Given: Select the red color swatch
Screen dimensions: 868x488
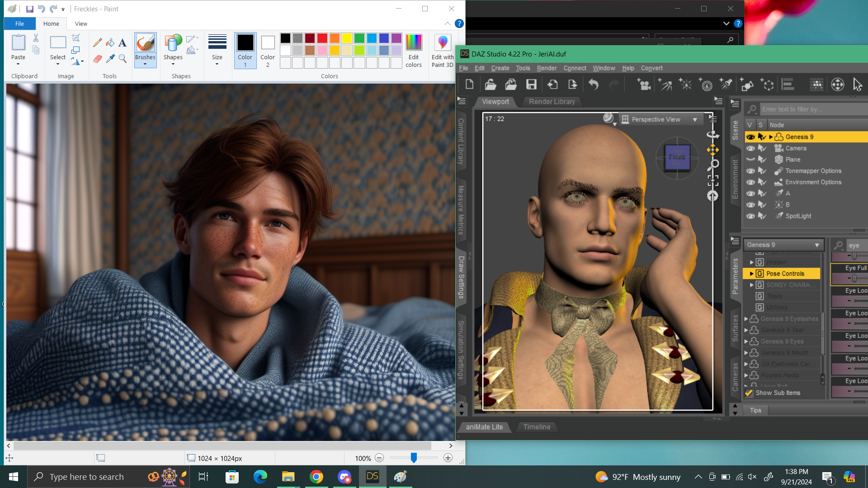Looking at the screenshot, I should pos(322,38).
